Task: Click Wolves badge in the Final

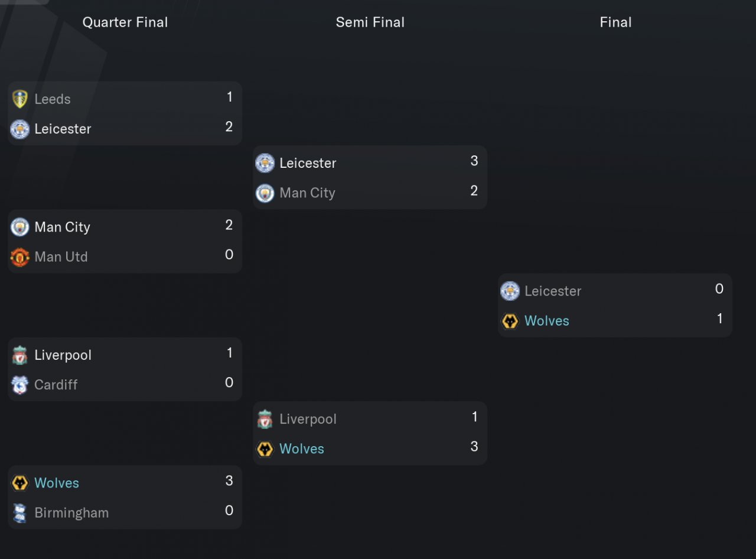Action: click(510, 321)
